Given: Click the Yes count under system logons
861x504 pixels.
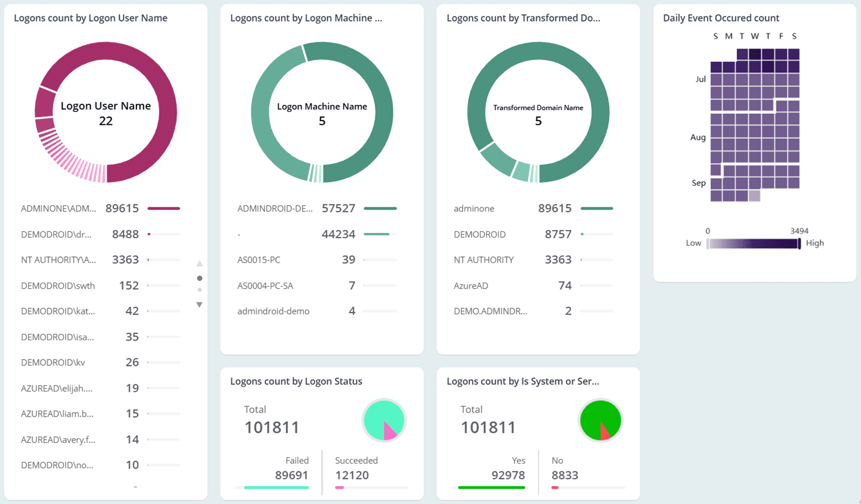Looking at the screenshot, I should tap(508, 475).
